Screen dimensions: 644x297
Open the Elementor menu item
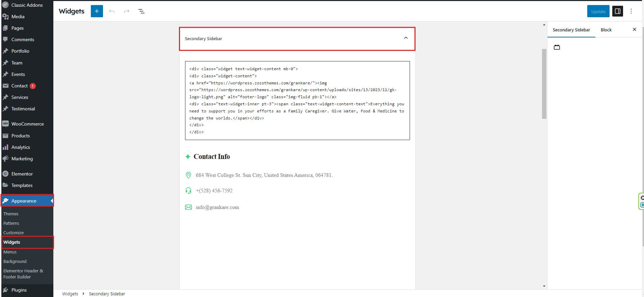coord(22,174)
